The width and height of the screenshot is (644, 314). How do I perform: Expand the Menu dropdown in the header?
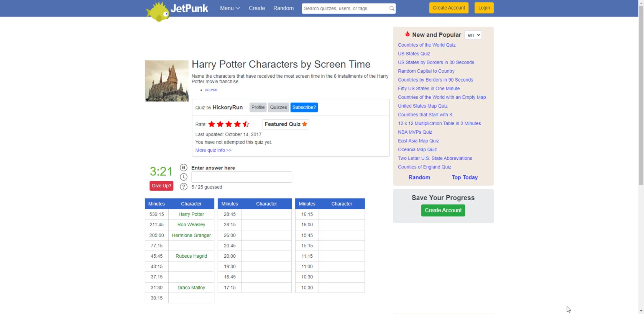click(x=230, y=8)
